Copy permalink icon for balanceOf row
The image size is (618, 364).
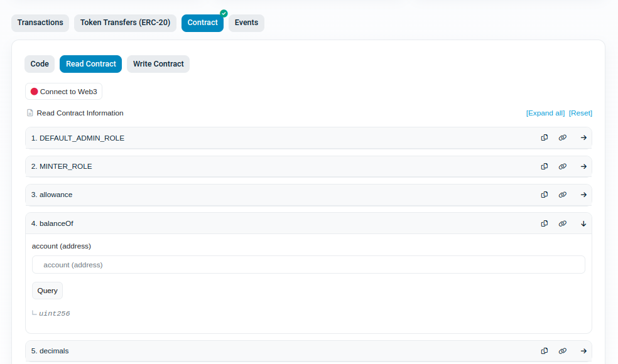563,223
